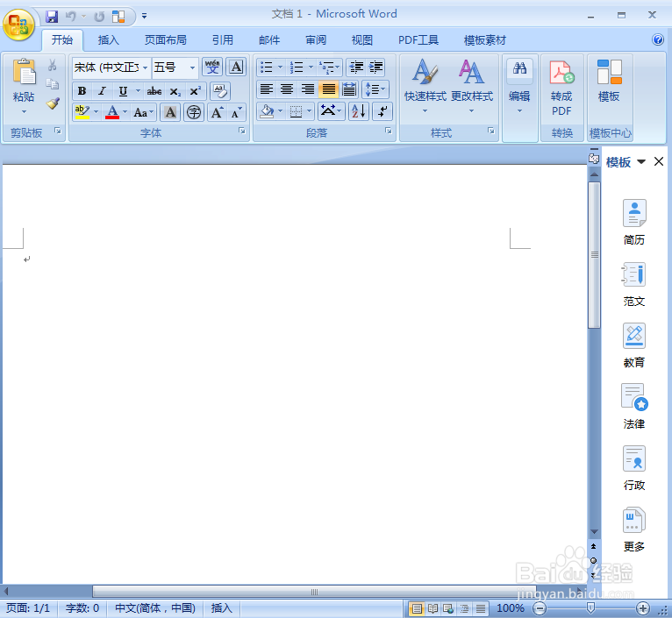Click the zoom slider handle
The height and width of the screenshot is (618, 672).
tap(590, 607)
